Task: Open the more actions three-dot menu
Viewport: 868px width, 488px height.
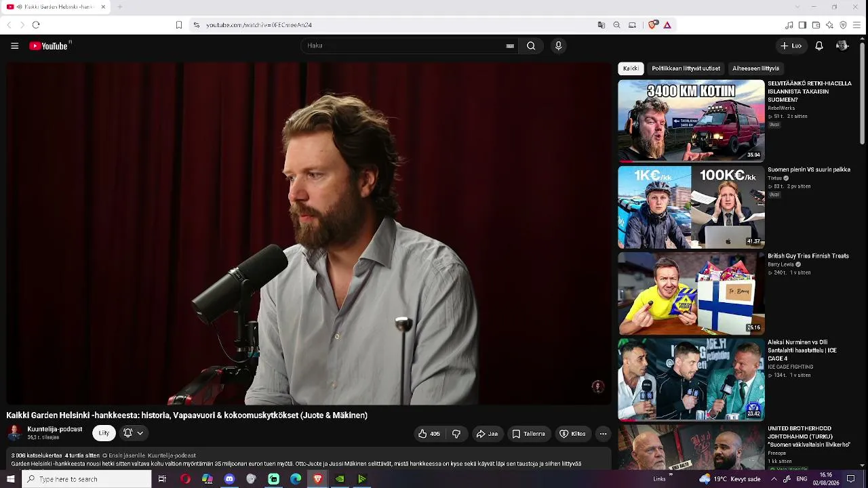Action: 603,434
